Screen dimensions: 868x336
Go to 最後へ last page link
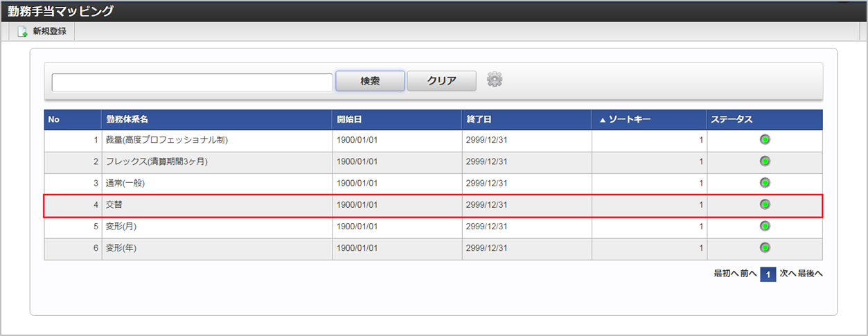click(x=811, y=274)
